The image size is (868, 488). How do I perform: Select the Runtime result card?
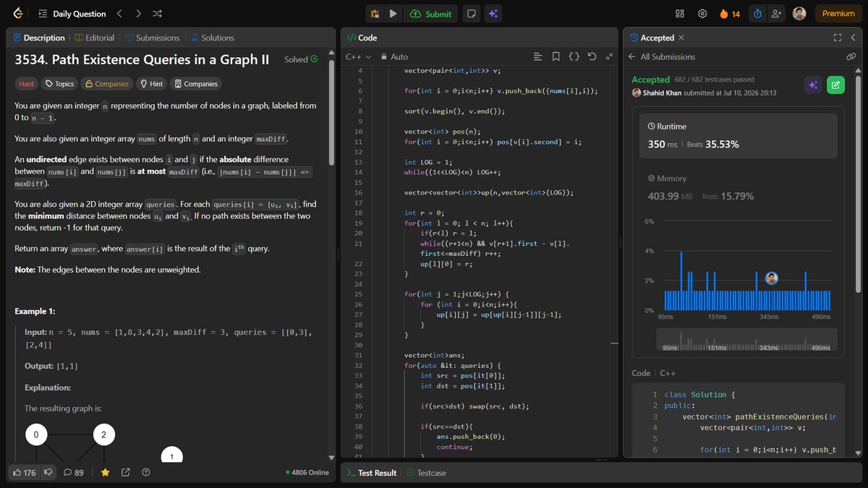coord(739,135)
